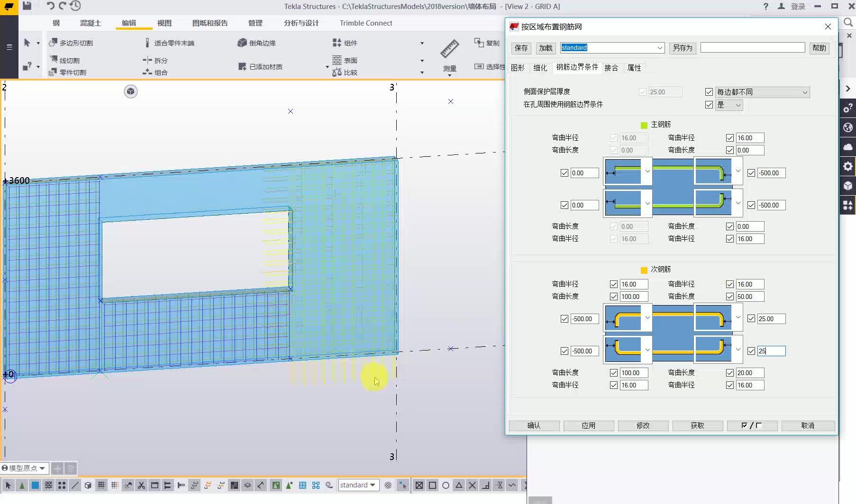Open the 分析与设计 ribbon menu
856x504 pixels.
tap(301, 23)
